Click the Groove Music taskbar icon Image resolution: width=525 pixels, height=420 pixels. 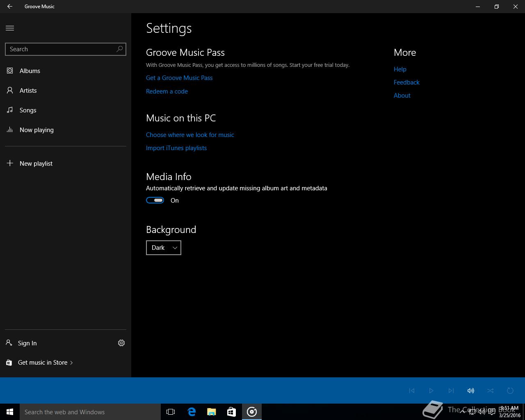tap(252, 412)
